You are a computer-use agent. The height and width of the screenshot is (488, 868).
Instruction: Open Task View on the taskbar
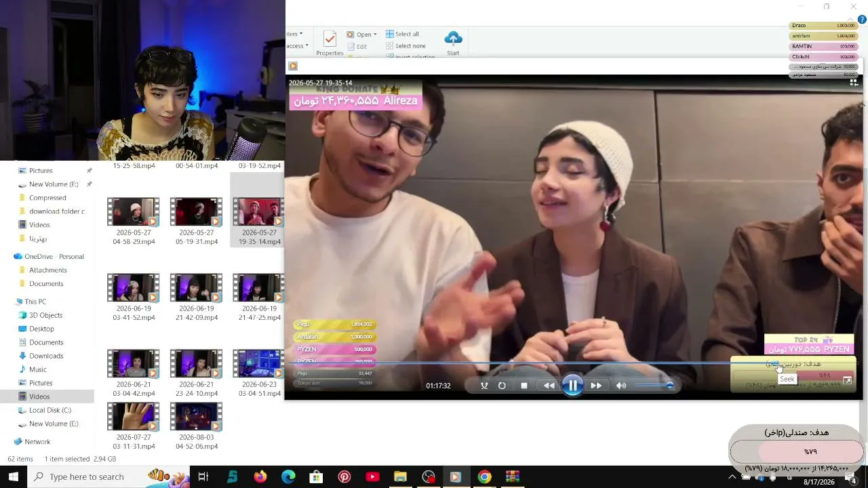tap(203, 477)
